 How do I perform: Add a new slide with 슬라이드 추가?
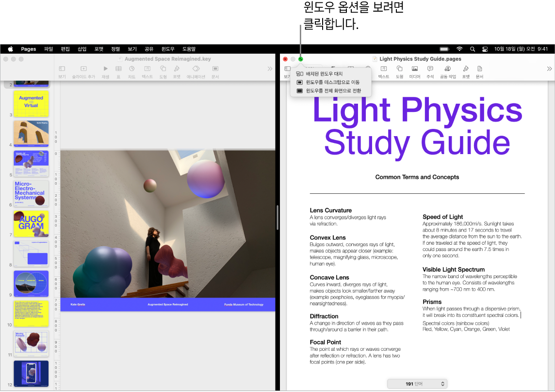(x=83, y=69)
